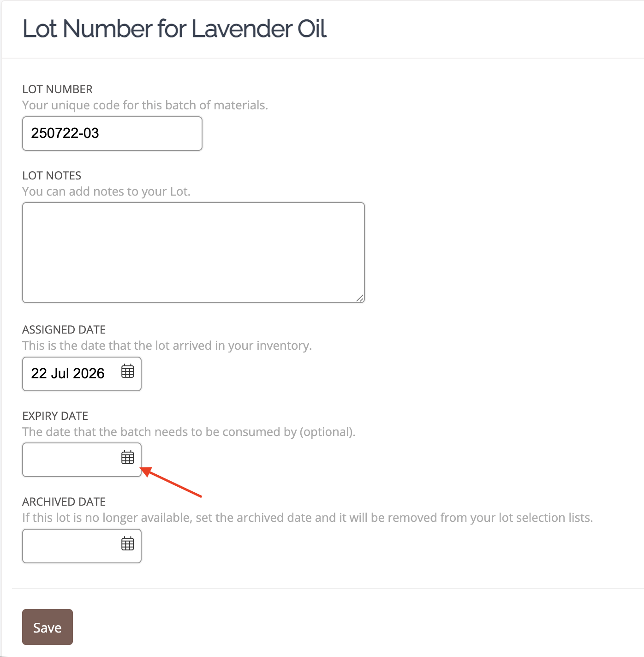
Task: Click the Assigned Date label
Action: tap(64, 329)
